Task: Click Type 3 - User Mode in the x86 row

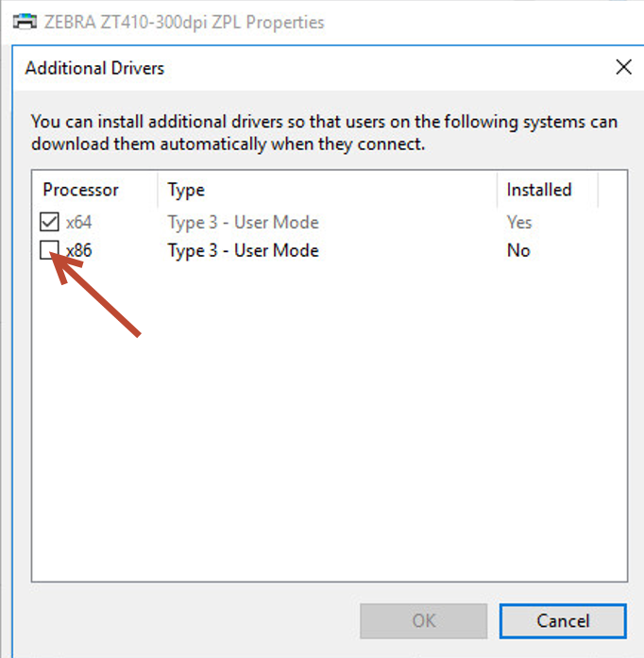Action: click(243, 250)
